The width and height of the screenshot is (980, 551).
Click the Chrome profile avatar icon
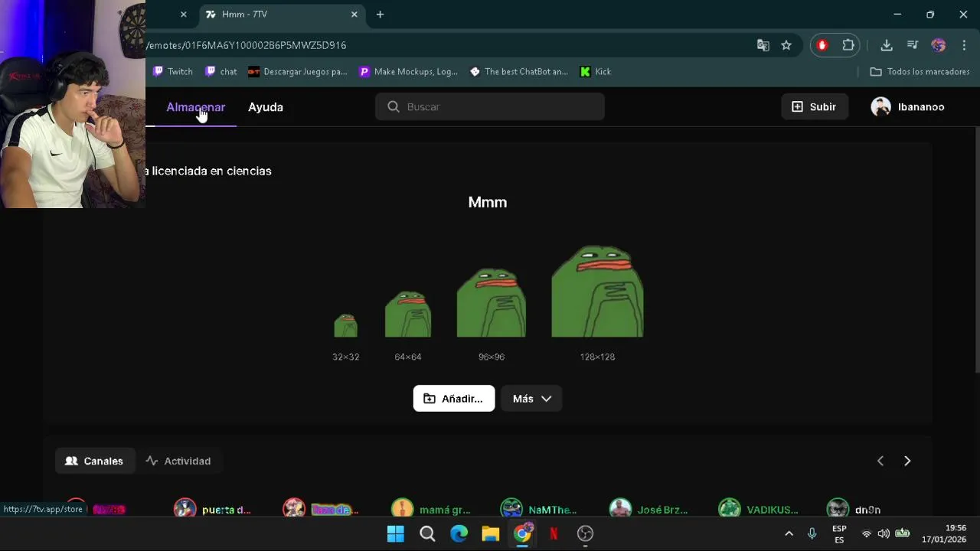939,45
